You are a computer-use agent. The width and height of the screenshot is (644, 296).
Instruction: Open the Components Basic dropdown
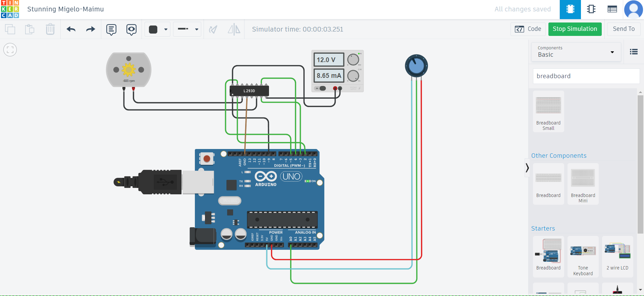pyautogui.click(x=576, y=52)
